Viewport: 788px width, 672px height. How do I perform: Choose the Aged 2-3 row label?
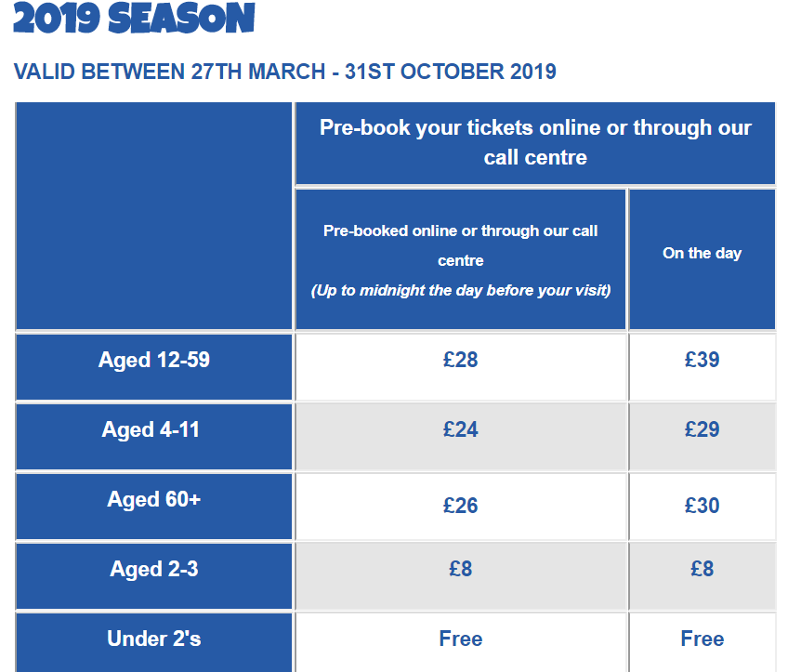click(154, 569)
